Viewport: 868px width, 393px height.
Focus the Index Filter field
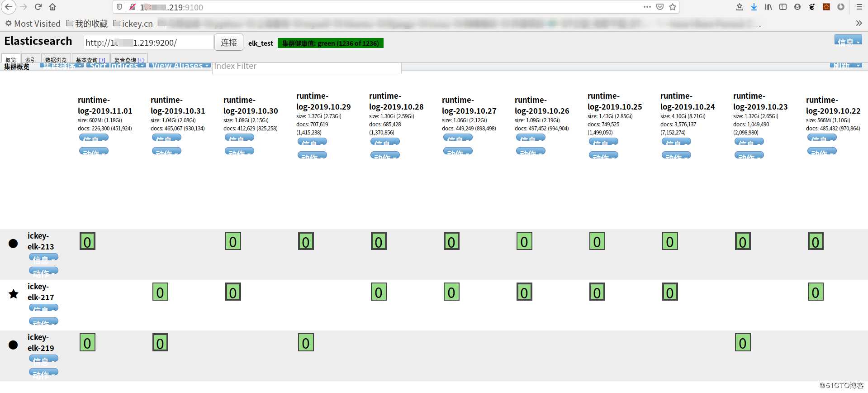pyautogui.click(x=307, y=67)
